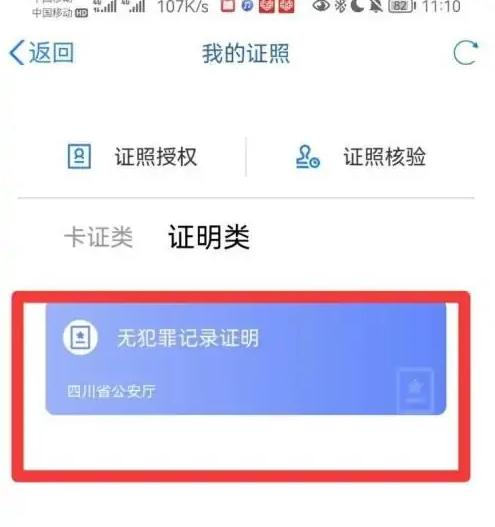Tap the back chevron arrow
This screenshot has width=495, height=527.
tap(17, 52)
